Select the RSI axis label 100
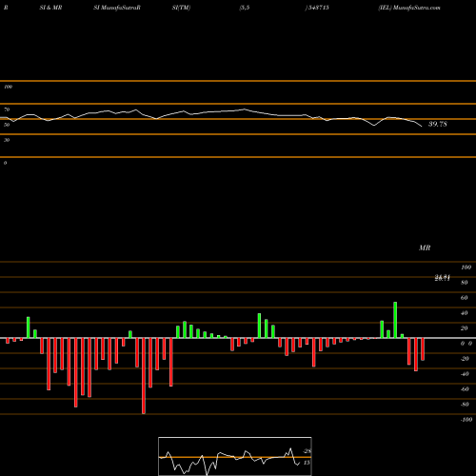The width and height of the screenshot is (476, 476). pyautogui.click(x=8, y=87)
